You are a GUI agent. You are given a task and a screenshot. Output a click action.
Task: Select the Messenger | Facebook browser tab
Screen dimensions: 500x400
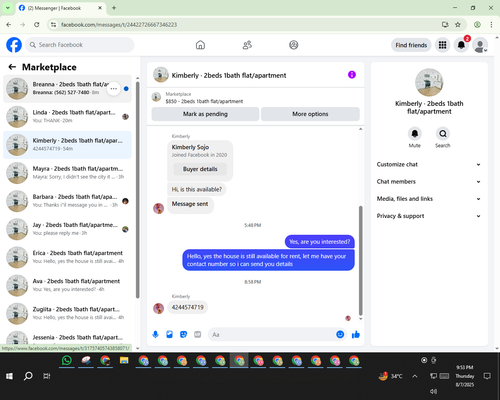coord(61,8)
